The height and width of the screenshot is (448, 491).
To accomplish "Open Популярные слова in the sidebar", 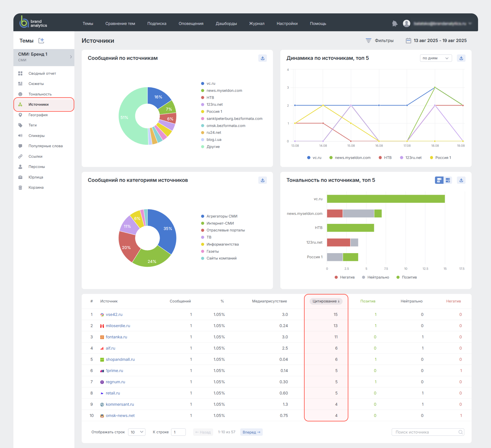I will pos(46,146).
